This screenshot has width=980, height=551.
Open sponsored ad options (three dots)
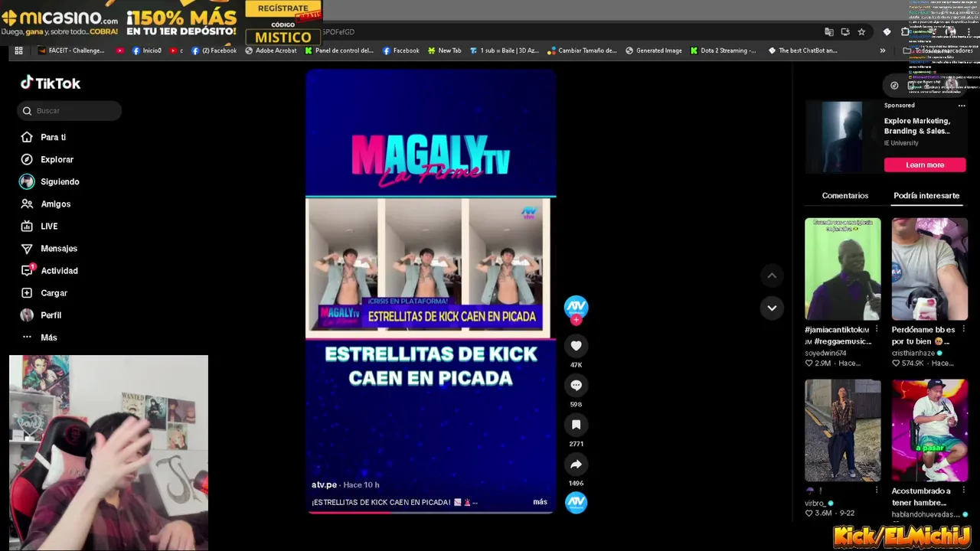click(x=962, y=106)
